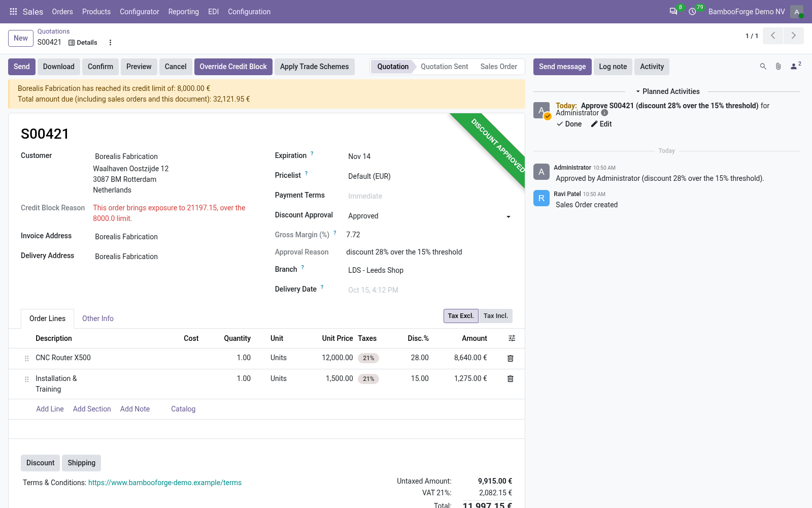Switch to the Other Info tab

click(x=98, y=319)
